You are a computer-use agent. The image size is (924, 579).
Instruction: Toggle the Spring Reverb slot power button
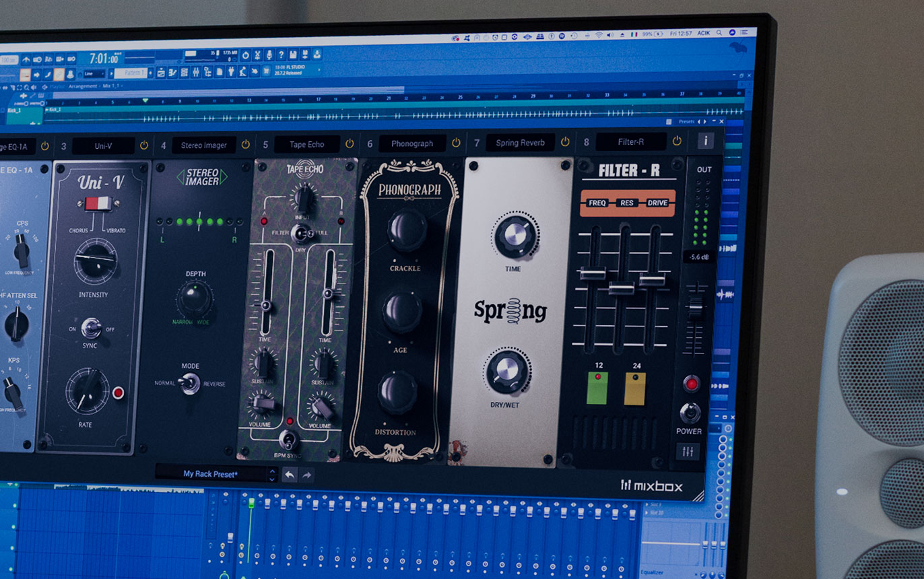pyautogui.click(x=565, y=142)
